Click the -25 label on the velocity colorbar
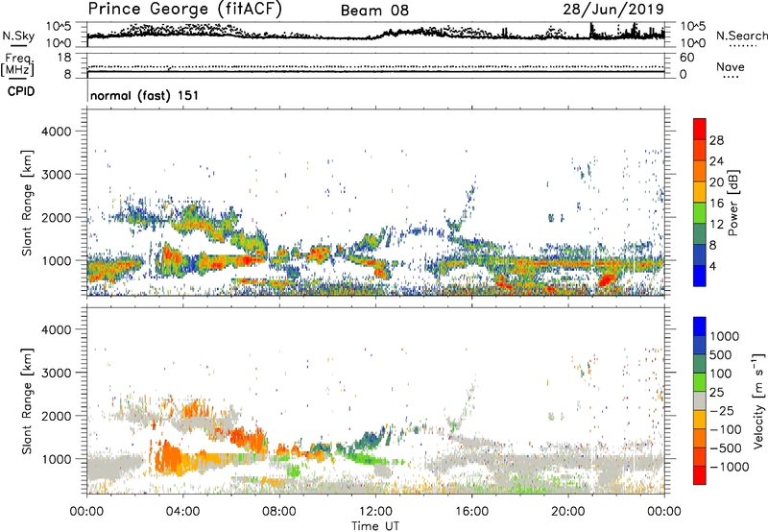The height and width of the screenshot is (532, 768). [x=722, y=411]
